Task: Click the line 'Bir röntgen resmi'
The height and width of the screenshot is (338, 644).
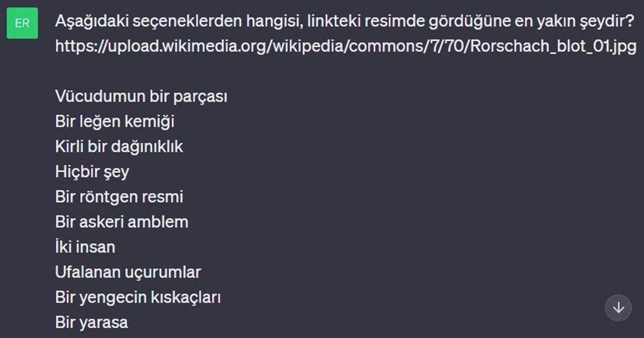Action: click(x=120, y=196)
